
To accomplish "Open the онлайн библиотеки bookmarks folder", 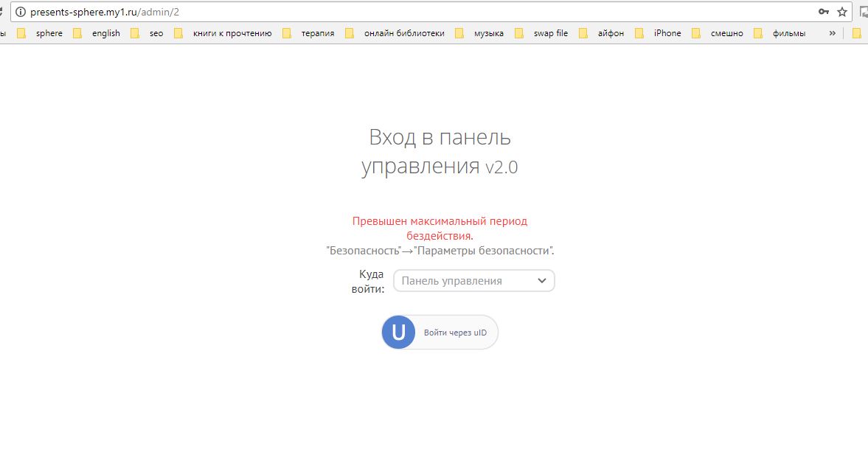I will pyautogui.click(x=395, y=33).
